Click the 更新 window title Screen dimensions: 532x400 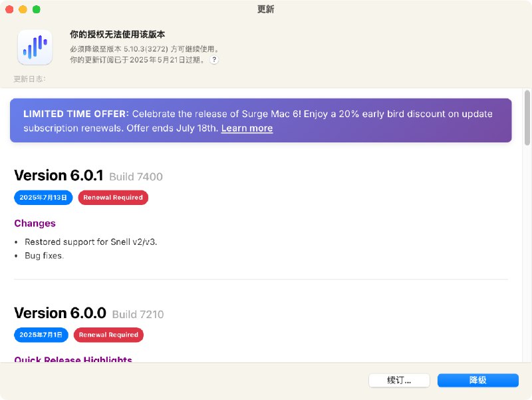click(265, 9)
